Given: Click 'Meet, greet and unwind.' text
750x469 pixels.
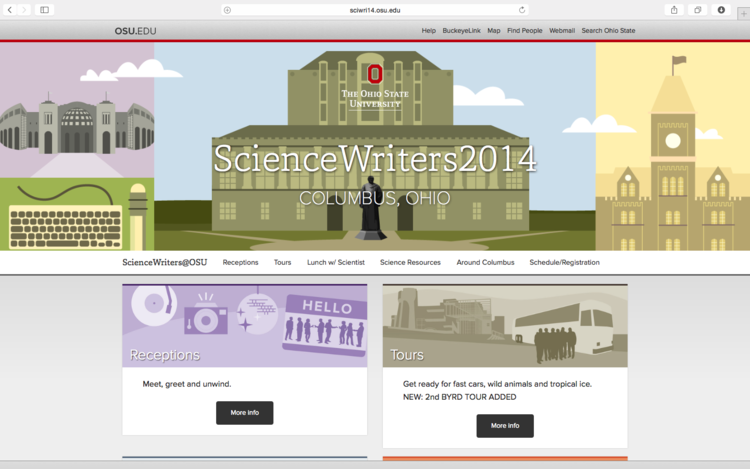Looking at the screenshot, I should pyautogui.click(x=187, y=384).
